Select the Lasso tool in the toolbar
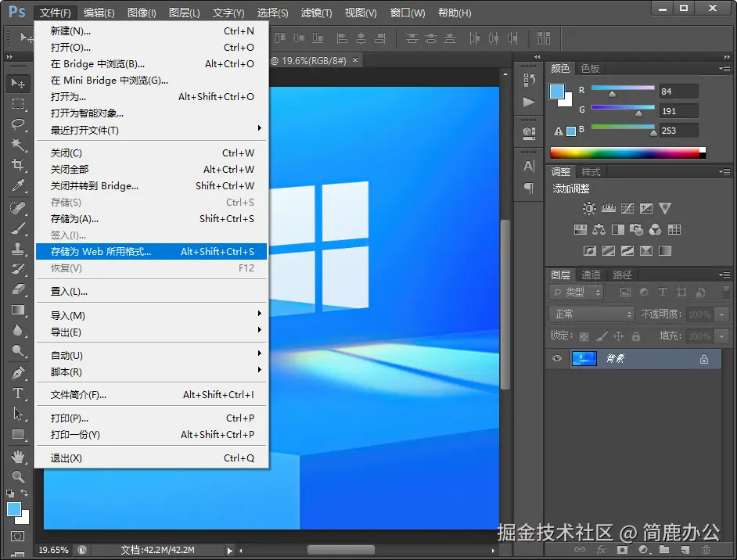 [18, 124]
